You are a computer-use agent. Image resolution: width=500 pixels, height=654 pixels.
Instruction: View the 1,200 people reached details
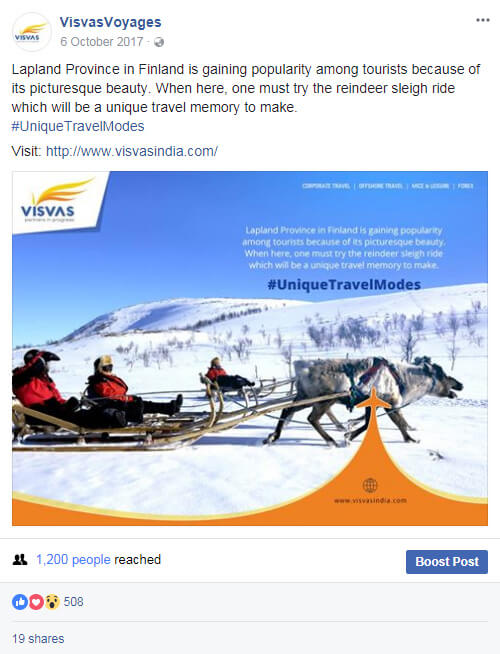tap(73, 560)
